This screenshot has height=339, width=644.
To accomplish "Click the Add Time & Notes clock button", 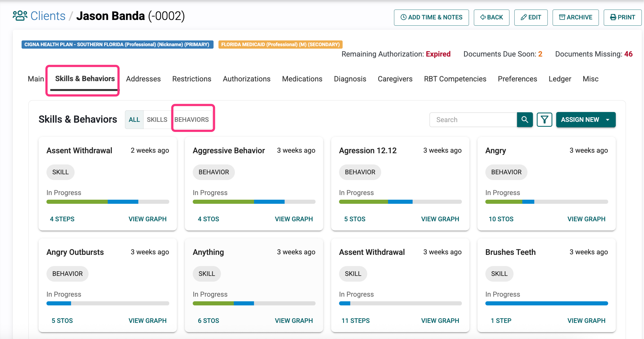I will [431, 17].
